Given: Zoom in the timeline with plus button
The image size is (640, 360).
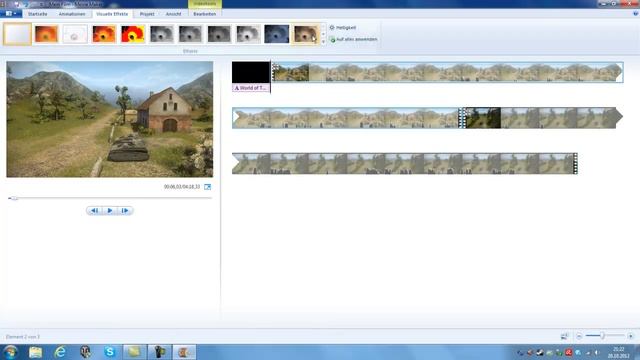Looking at the screenshot, I should point(631,336).
